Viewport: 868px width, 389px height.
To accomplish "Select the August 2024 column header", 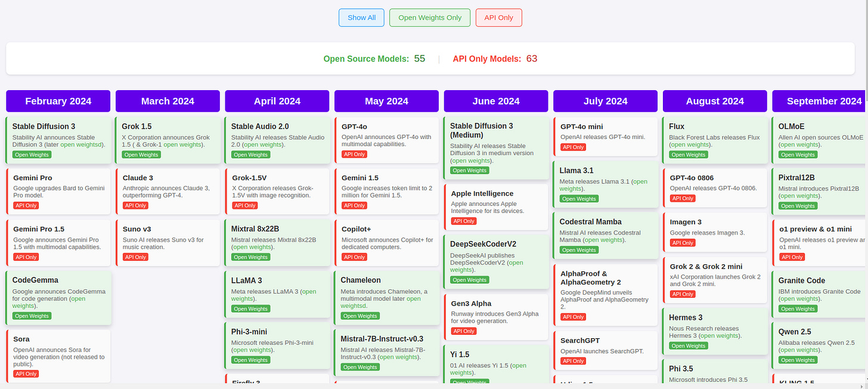I will click(715, 101).
